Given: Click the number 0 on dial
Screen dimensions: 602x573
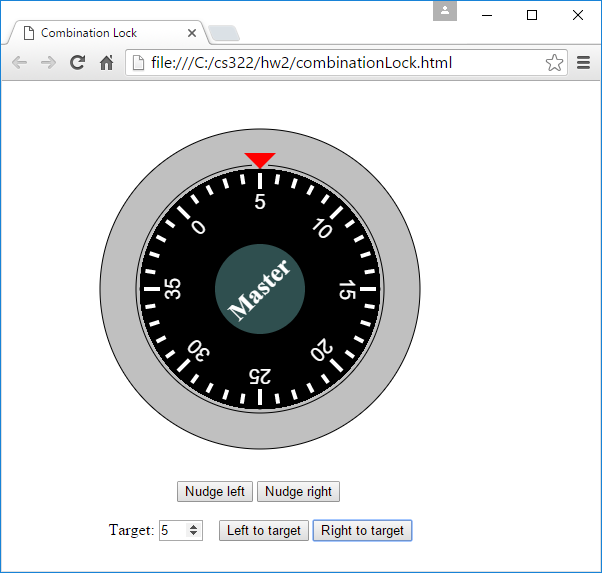Looking at the screenshot, I should click(x=198, y=227).
